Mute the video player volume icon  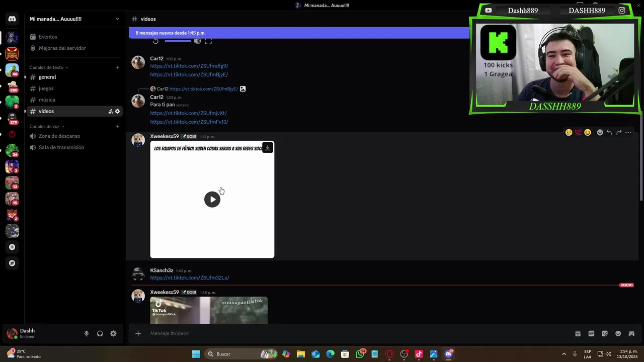(197, 41)
